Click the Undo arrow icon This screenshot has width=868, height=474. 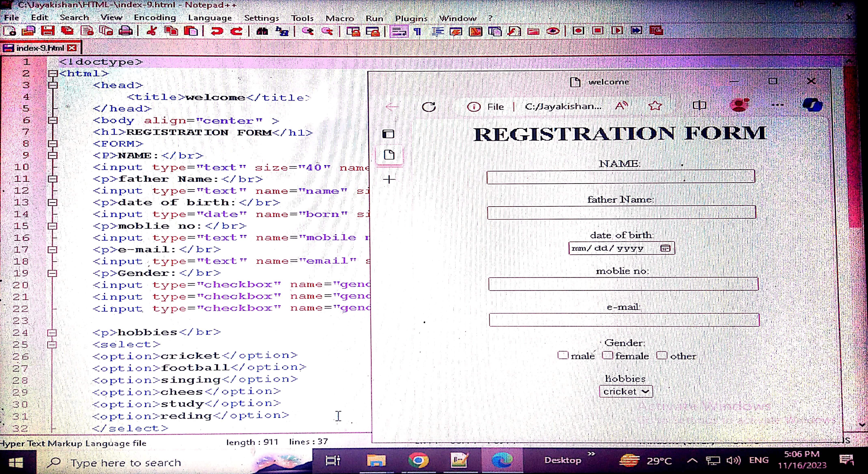tap(217, 31)
